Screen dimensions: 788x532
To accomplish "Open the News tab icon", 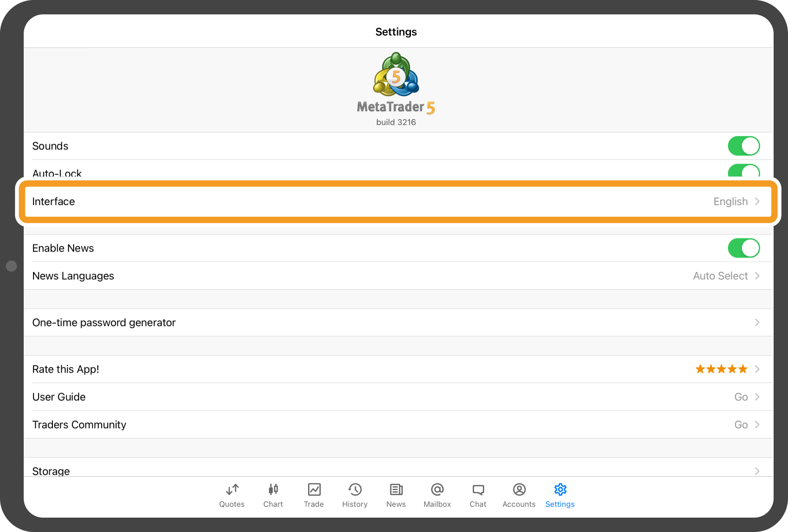I will pos(396,490).
